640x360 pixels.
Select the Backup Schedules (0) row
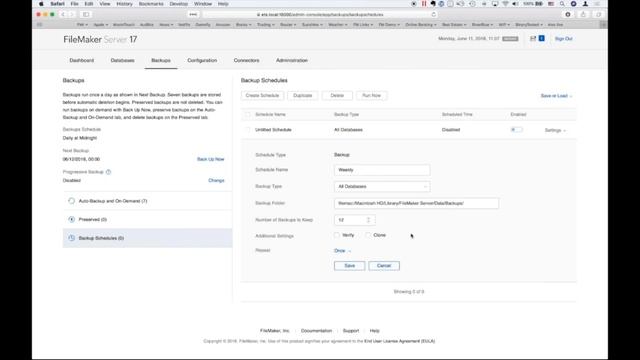pyautogui.click(x=147, y=238)
